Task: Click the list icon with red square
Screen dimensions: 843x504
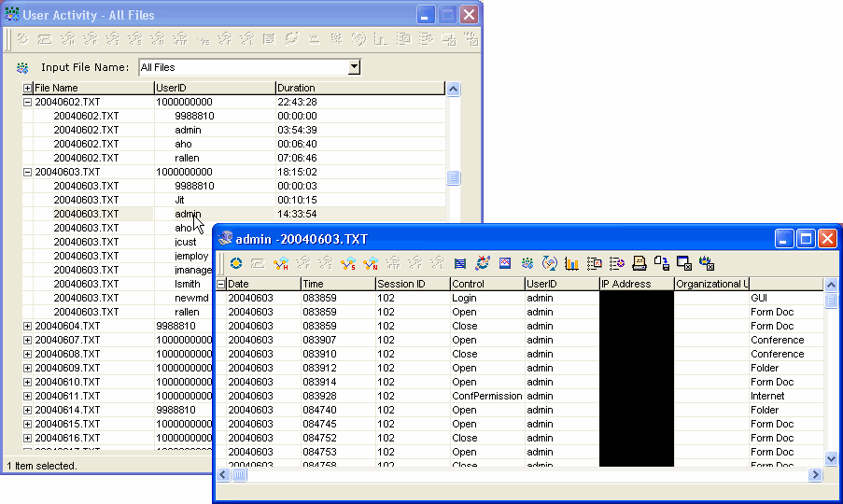Action: click(594, 263)
